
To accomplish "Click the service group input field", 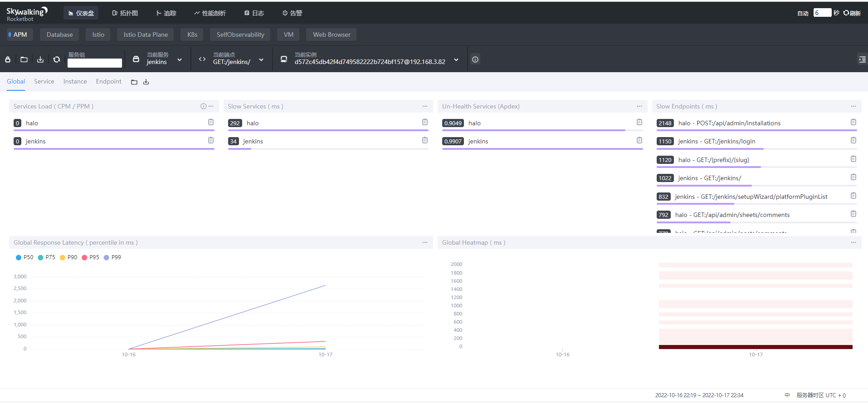I will pyautogui.click(x=95, y=63).
